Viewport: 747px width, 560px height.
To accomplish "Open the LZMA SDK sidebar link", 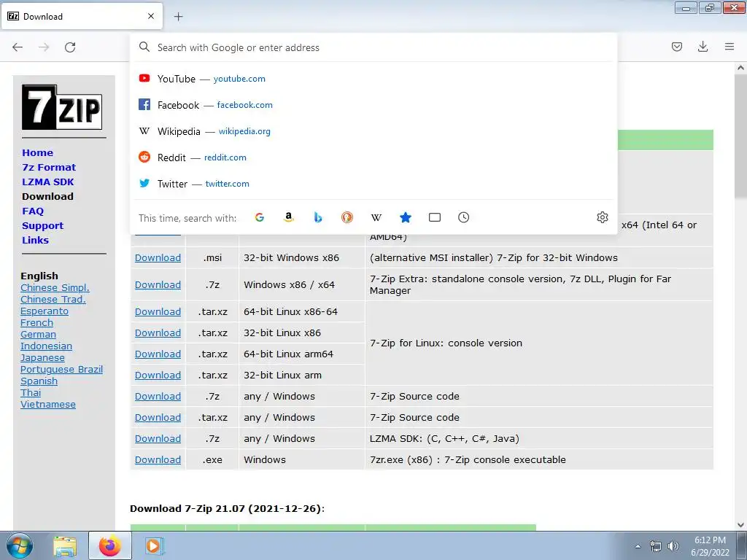I will tap(48, 182).
